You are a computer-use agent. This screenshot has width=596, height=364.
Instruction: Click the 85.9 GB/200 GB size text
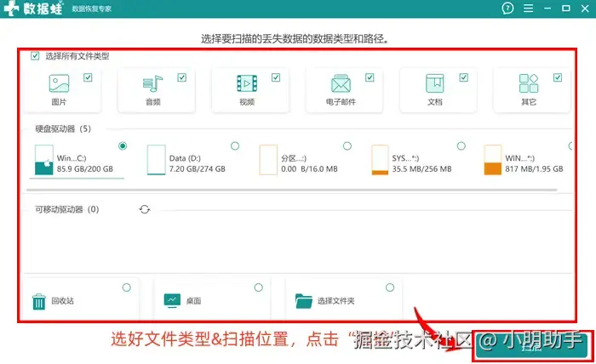[x=85, y=169]
